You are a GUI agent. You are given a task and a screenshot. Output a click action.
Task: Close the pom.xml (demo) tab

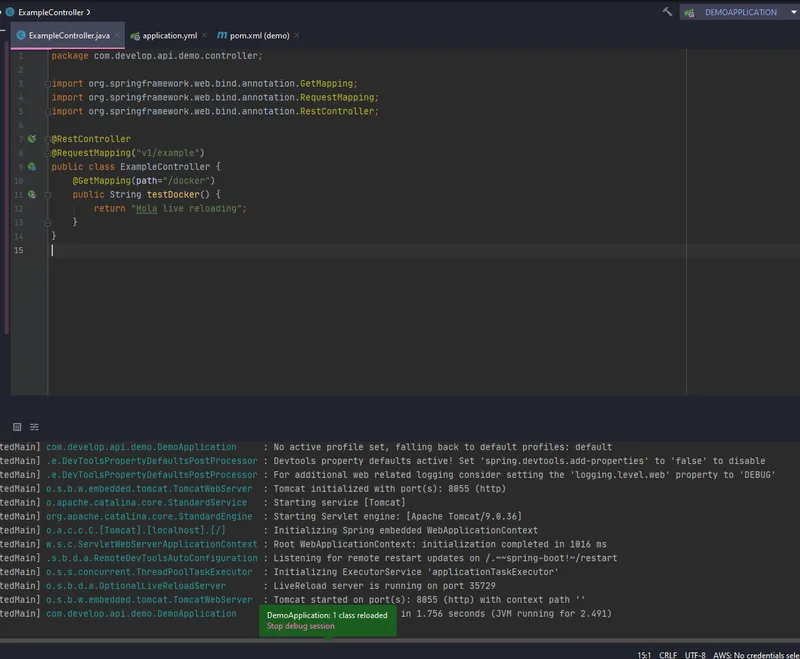297,35
